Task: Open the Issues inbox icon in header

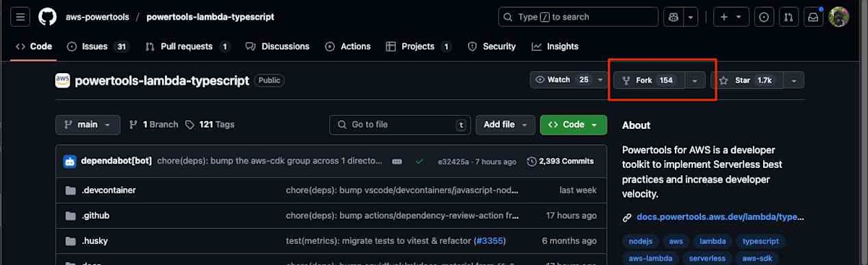Action: point(764,17)
